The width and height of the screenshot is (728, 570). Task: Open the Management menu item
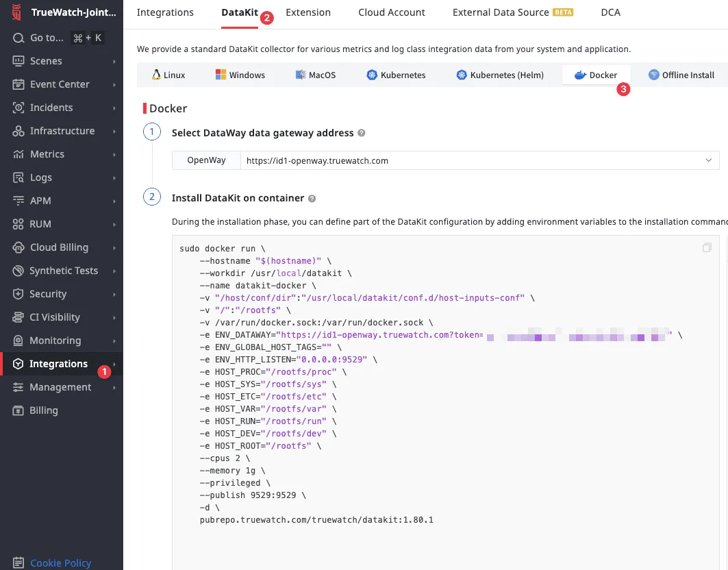point(61,387)
